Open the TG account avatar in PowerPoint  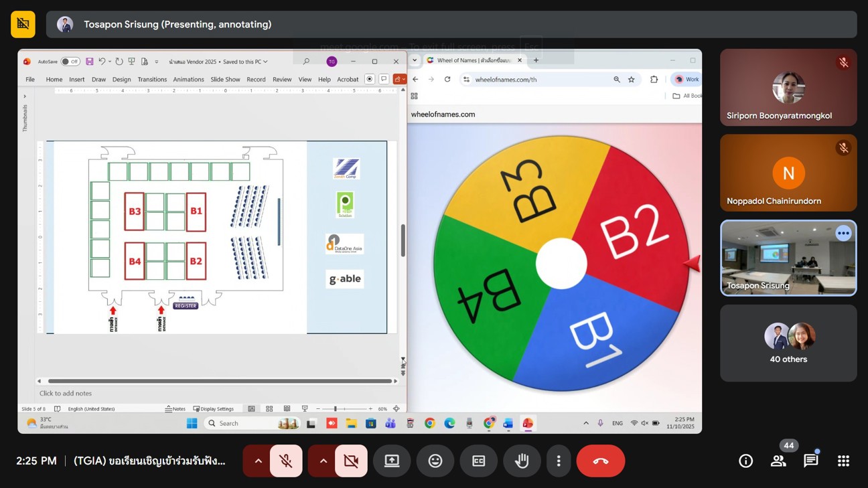point(332,62)
